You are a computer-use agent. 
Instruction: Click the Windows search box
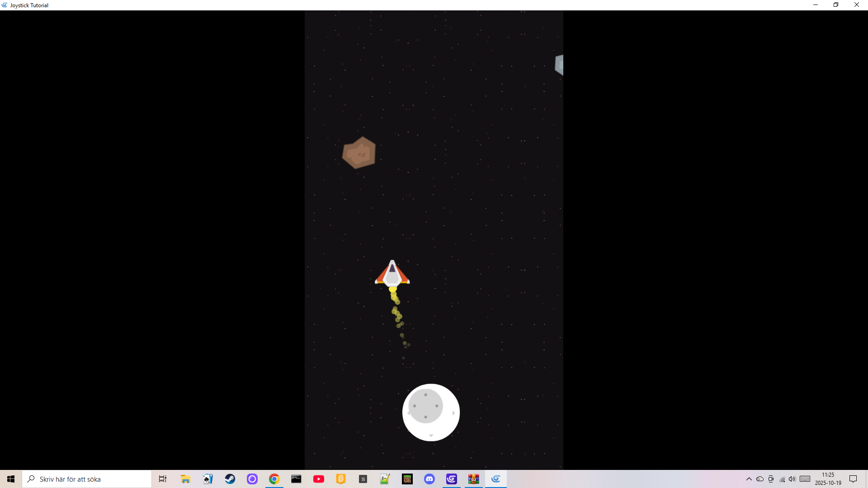[87, 479]
